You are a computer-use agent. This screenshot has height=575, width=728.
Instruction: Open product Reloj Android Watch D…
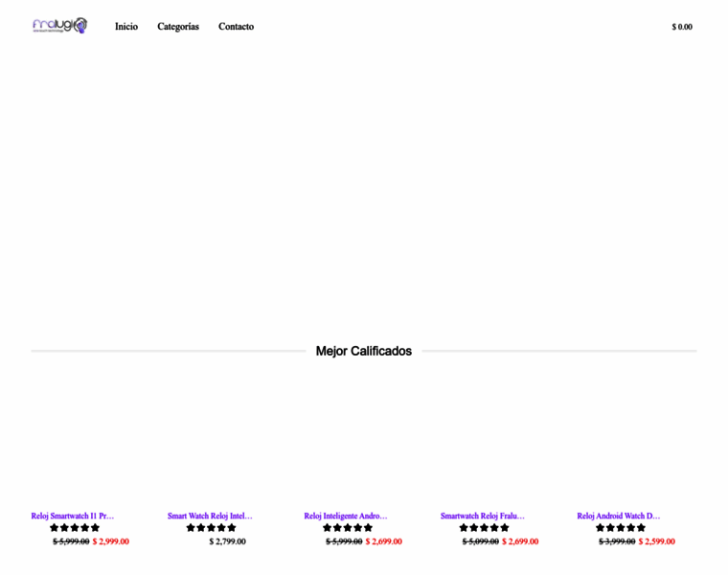coord(619,516)
